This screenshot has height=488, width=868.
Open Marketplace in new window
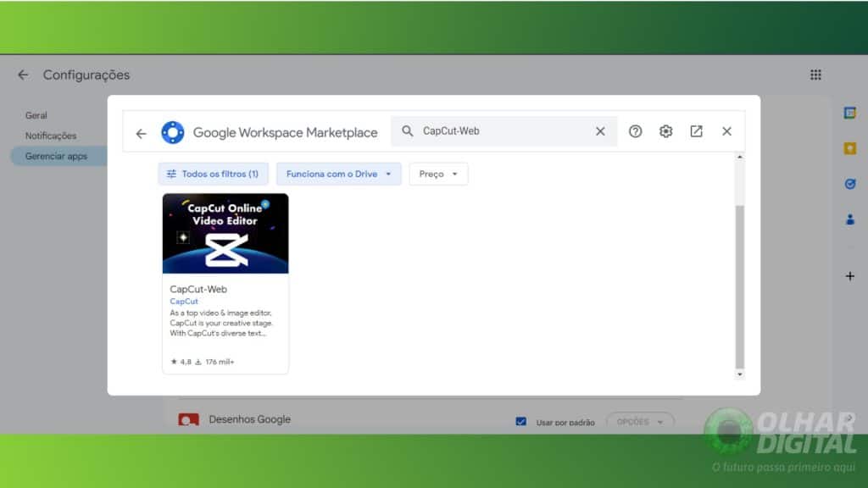click(x=696, y=131)
